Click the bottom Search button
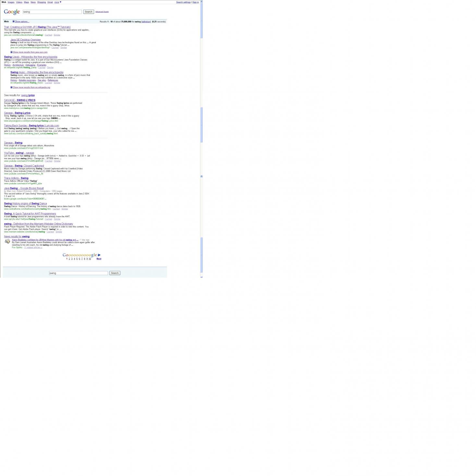The image size is (476, 476). click(x=115, y=273)
